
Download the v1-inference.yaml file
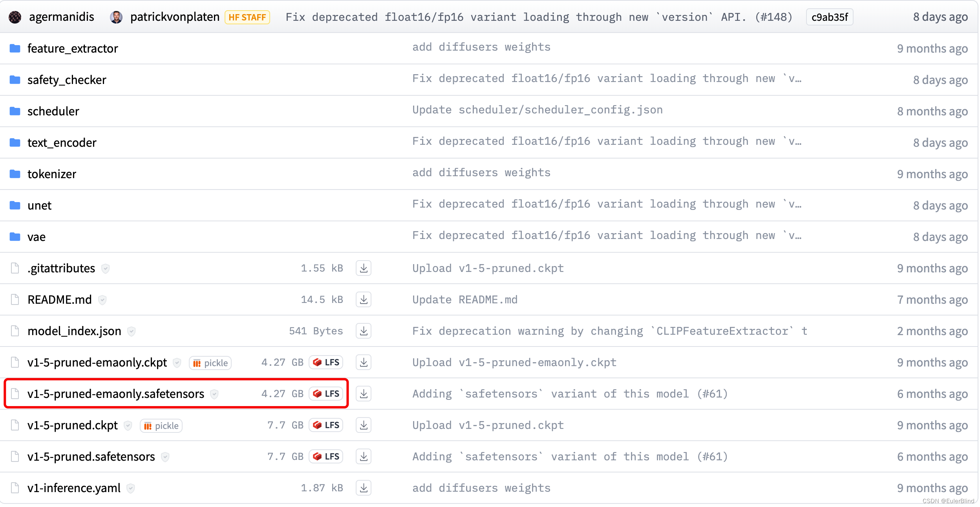[364, 488]
